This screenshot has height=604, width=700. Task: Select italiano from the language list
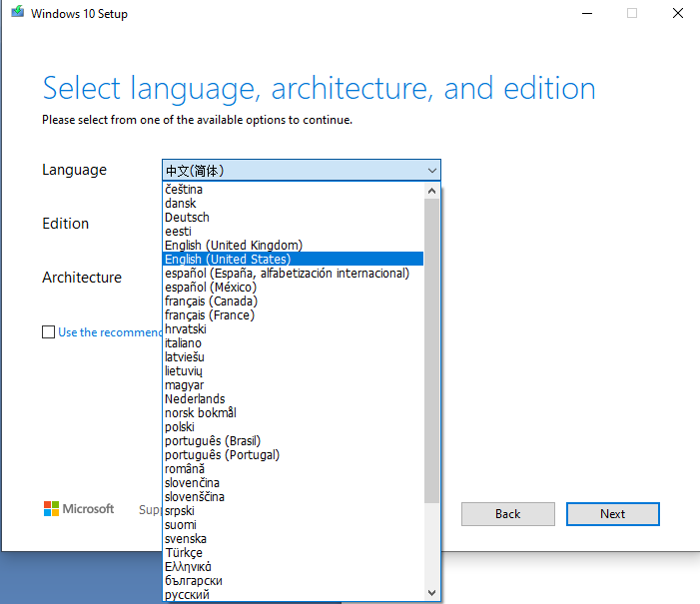(293, 342)
